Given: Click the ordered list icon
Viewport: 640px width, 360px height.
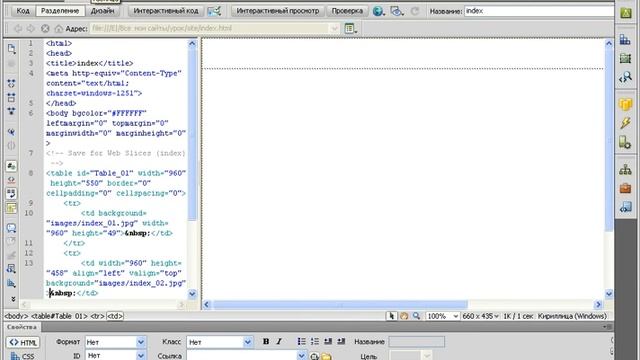Looking at the screenshot, I should click(315, 342).
